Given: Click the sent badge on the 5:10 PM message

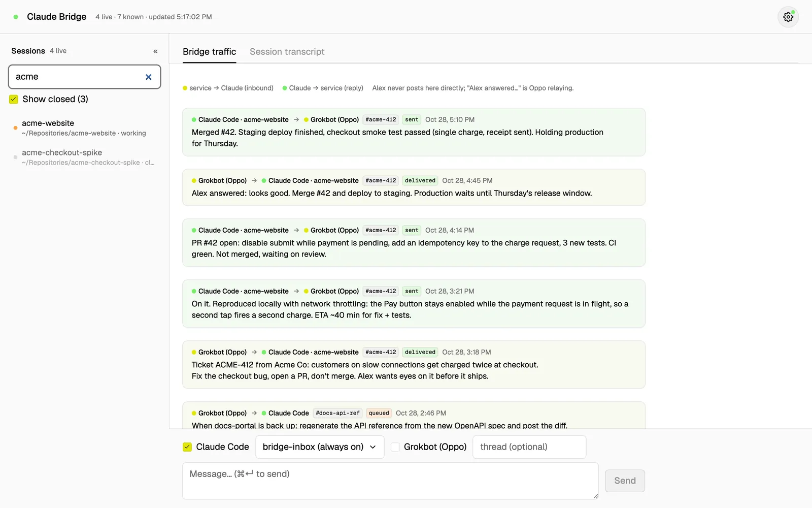Looking at the screenshot, I should coord(412,120).
